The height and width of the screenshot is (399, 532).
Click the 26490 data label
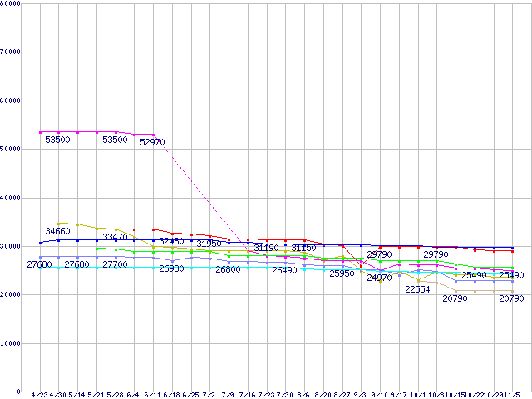284,271
